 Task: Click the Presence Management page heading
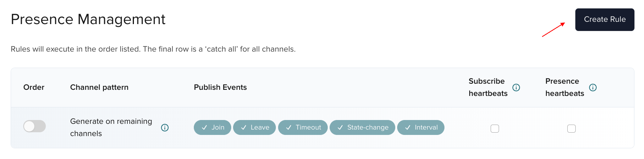click(x=88, y=19)
